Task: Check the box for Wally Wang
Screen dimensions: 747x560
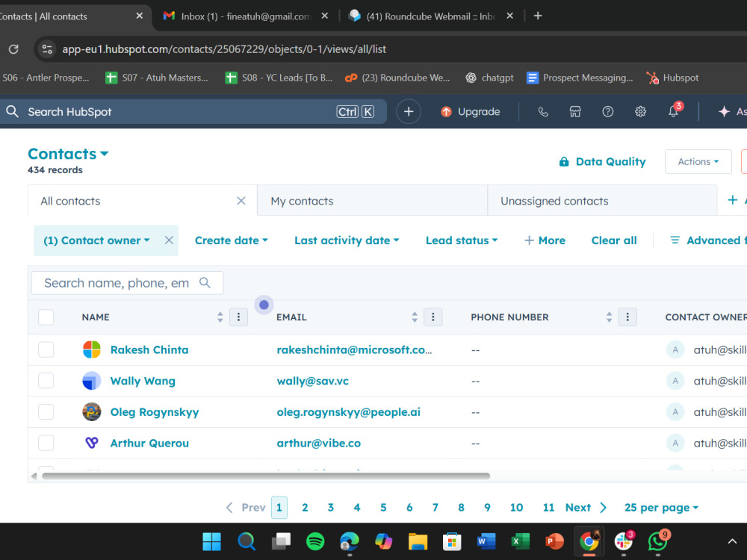Action: [x=46, y=381]
